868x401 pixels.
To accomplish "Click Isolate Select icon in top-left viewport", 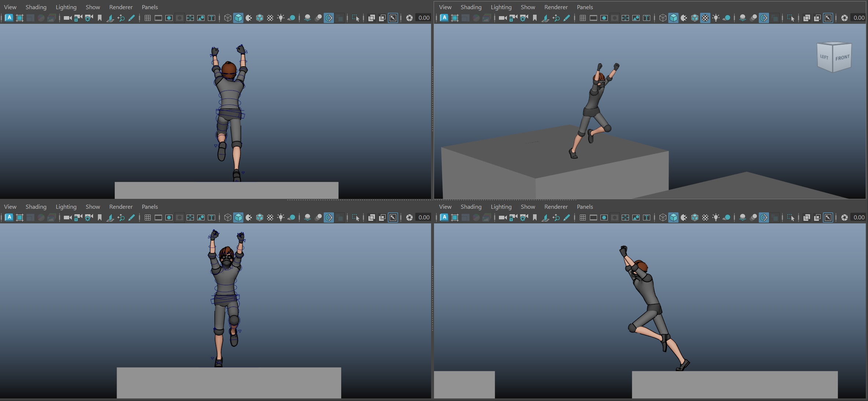I will pos(355,18).
